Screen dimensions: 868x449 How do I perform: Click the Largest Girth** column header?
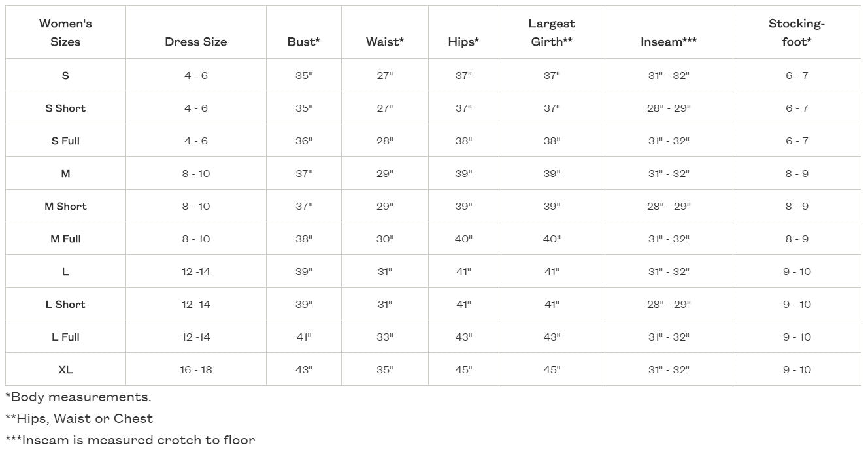point(552,33)
